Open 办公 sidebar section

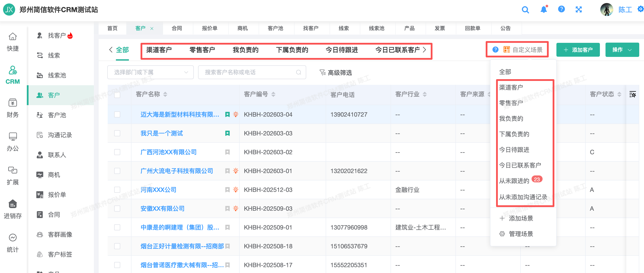pos(13,142)
